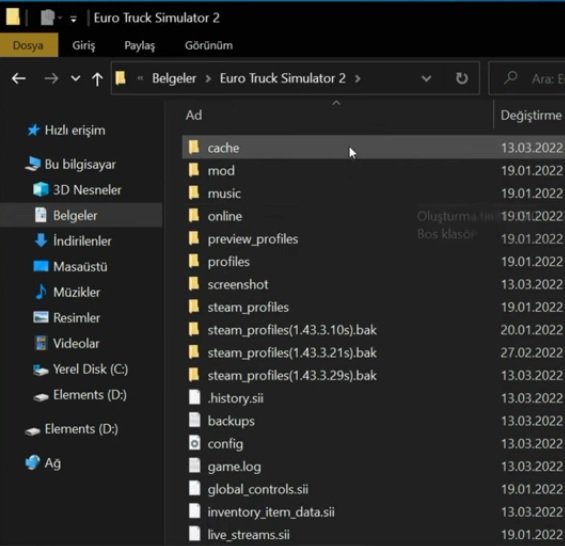Click the cache folder icon

(x=194, y=147)
